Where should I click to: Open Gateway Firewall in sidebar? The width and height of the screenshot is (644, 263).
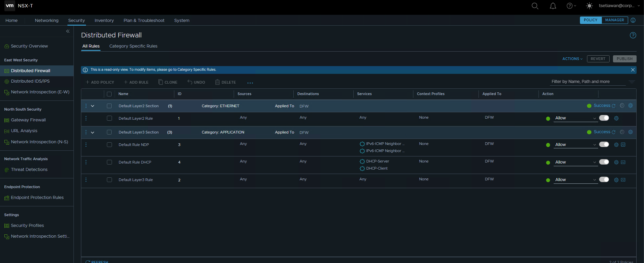[28, 120]
